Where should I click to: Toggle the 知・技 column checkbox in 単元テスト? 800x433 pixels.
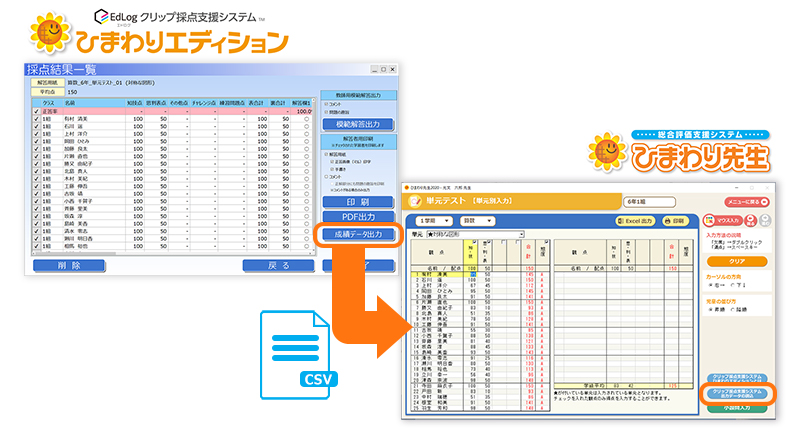point(475,242)
